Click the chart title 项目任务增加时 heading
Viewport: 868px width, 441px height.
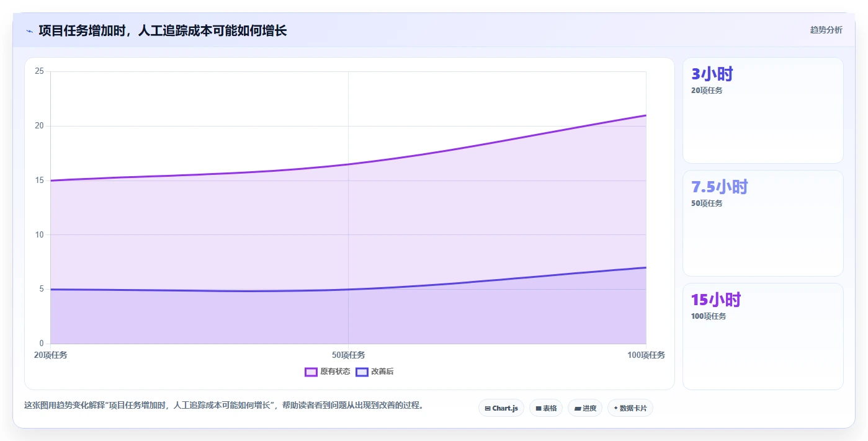[163, 30]
